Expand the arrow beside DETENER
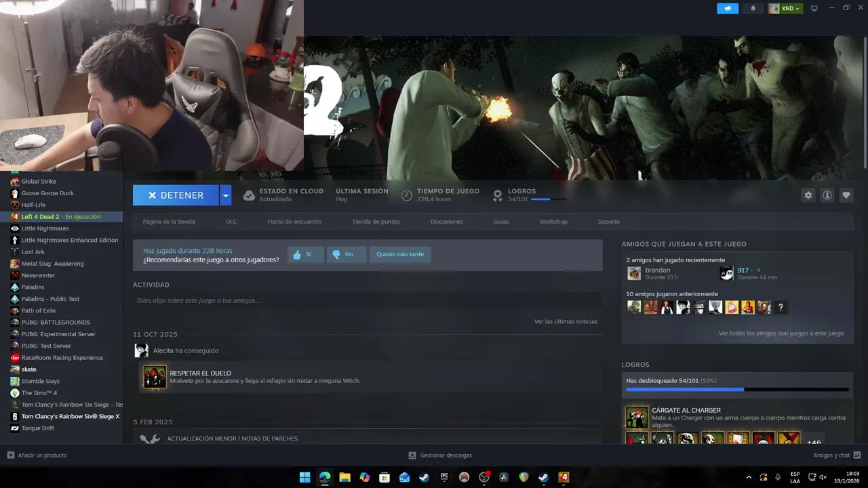The height and width of the screenshot is (488, 868). [226, 195]
